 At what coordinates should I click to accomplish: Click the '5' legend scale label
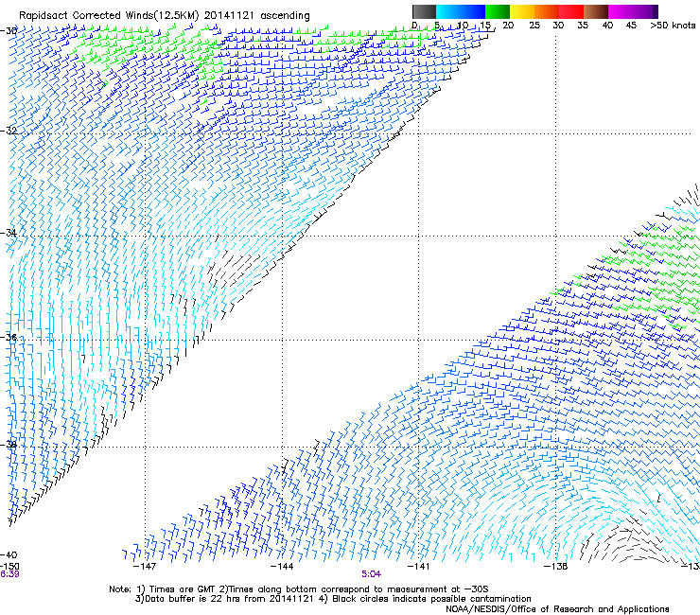[x=437, y=26]
